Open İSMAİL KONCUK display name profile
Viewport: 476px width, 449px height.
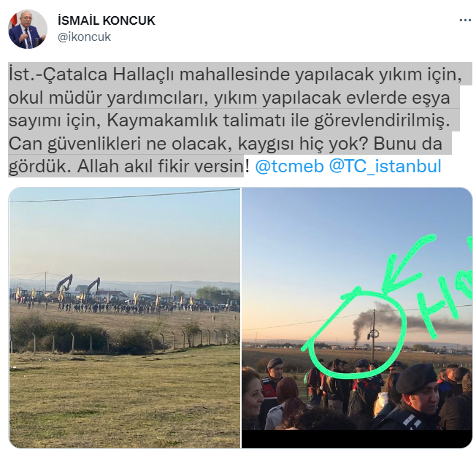click(x=107, y=20)
